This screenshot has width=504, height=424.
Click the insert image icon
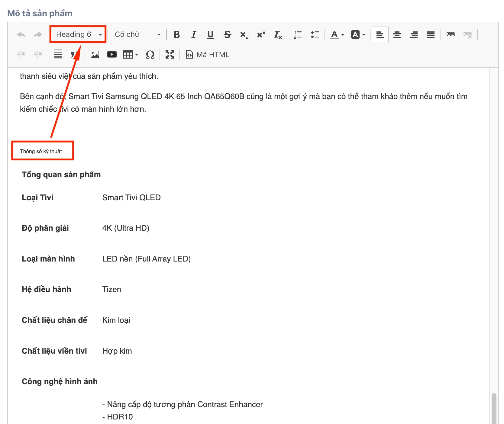(x=95, y=55)
